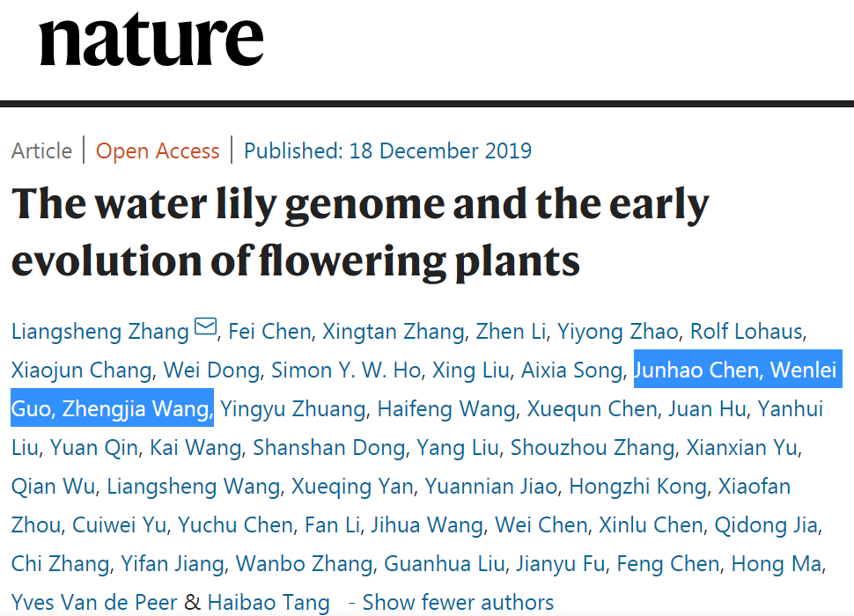
Task: Click highlighted author Junhao Chen
Action: [x=696, y=370]
